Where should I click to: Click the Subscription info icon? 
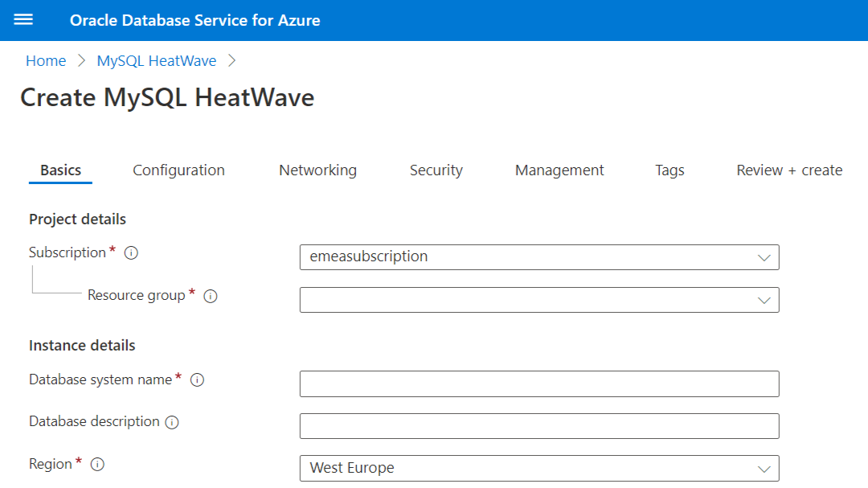pyautogui.click(x=132, y=252)
